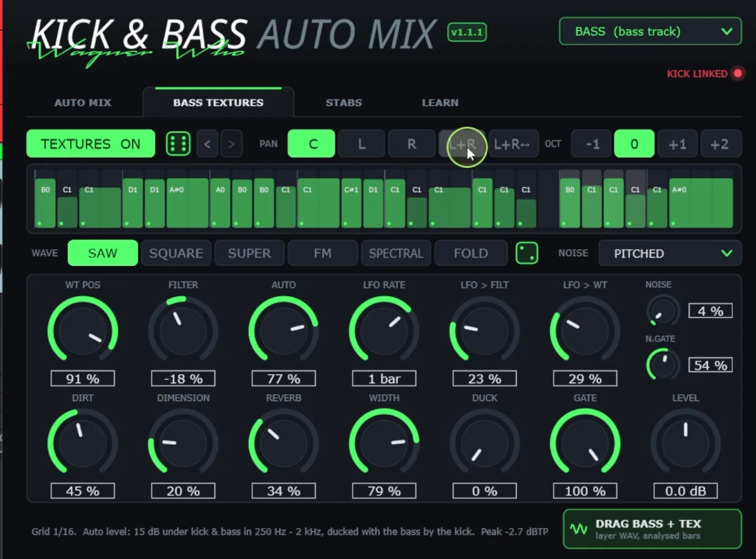
Task: Select SPECTRAL waveform
Action: tap(396, 253)
